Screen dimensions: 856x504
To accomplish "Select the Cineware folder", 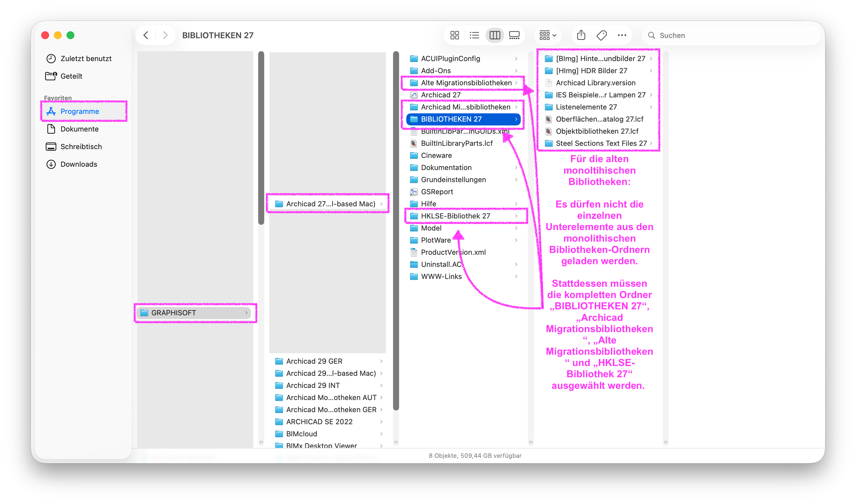I will pos(463,155).
